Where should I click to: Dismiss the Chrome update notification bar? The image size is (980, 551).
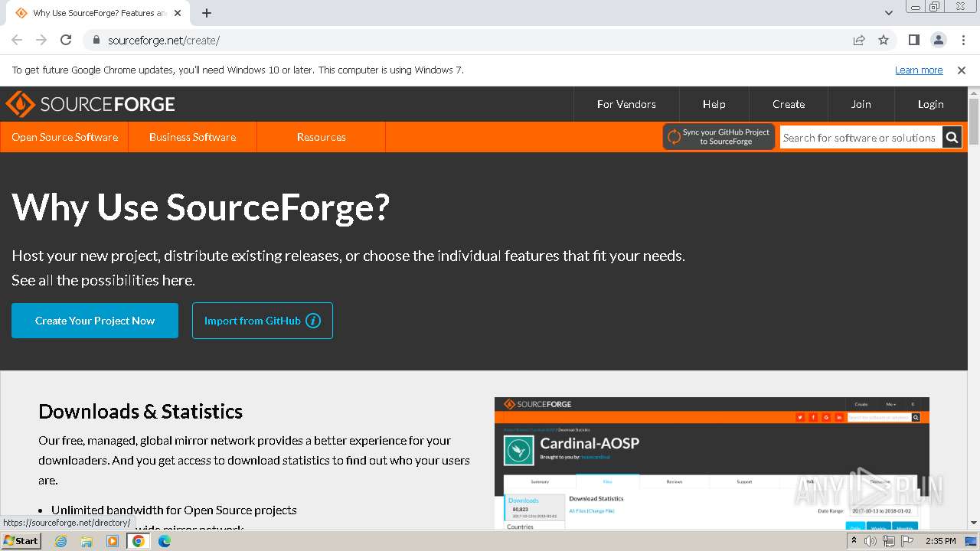click(962, 70)
